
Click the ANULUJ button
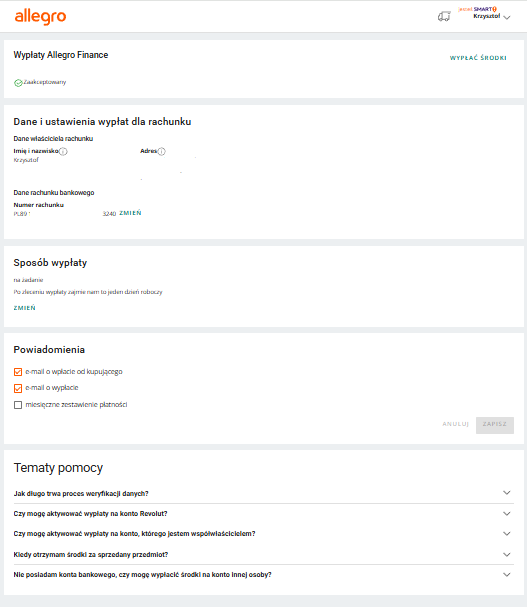455,424
